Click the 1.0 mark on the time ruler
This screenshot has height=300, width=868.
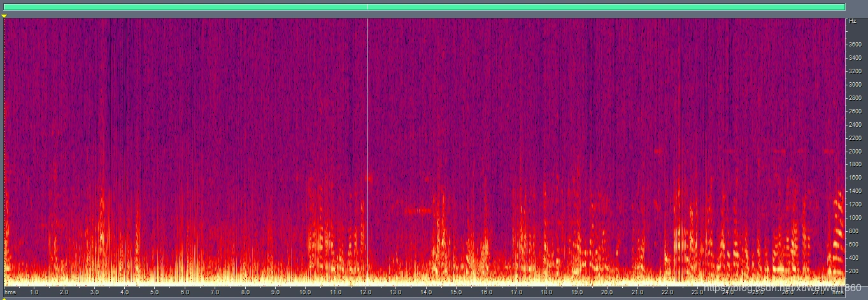(34, 292)
